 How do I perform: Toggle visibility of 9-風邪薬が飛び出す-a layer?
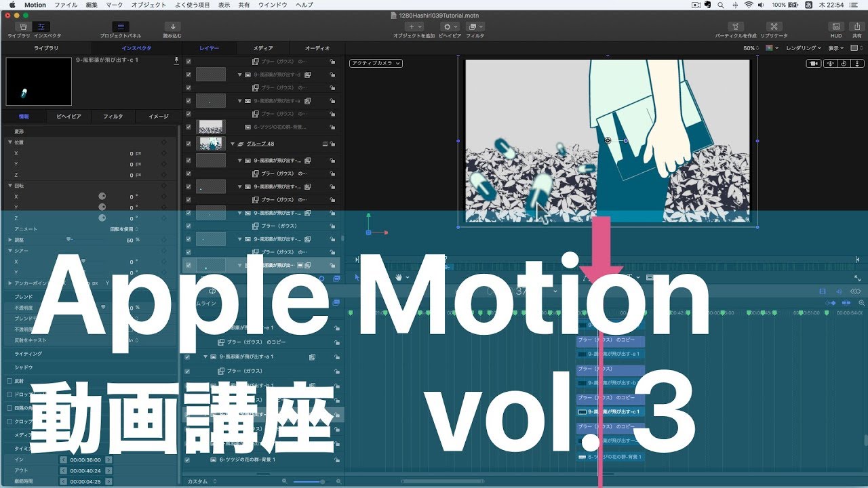(x=188, y=101)
